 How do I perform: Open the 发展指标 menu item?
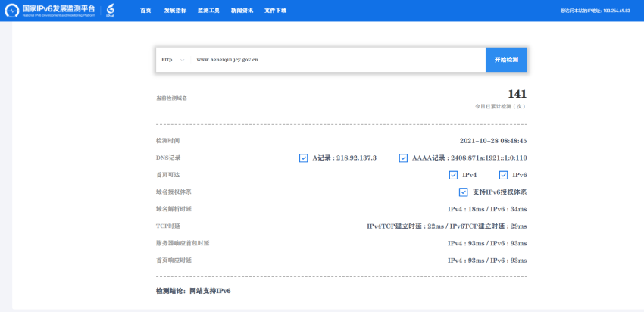coord(175,11)
